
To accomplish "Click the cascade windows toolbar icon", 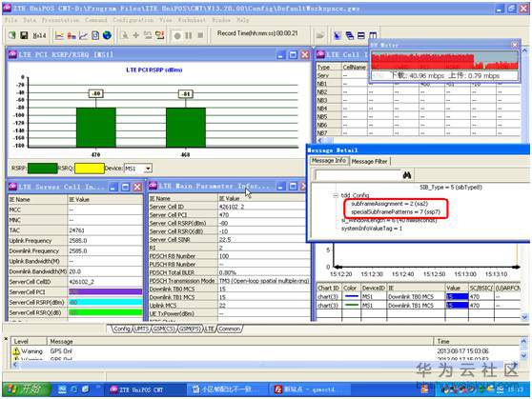I will point(350,35).
